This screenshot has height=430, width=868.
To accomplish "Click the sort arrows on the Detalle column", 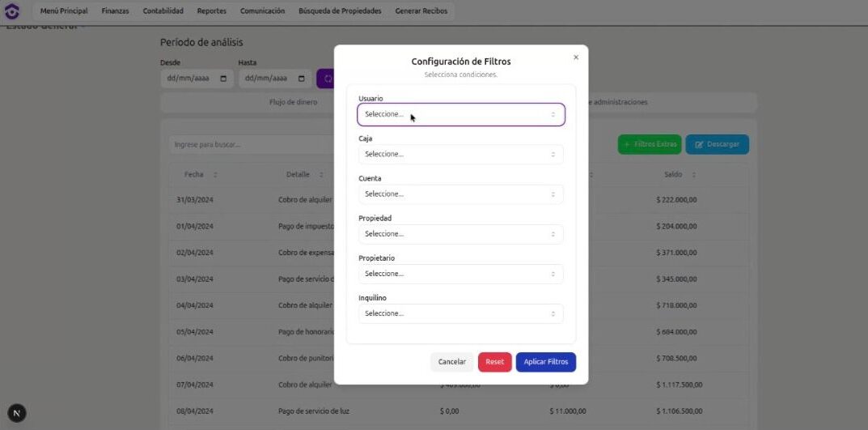I will (x=321, y=175).
